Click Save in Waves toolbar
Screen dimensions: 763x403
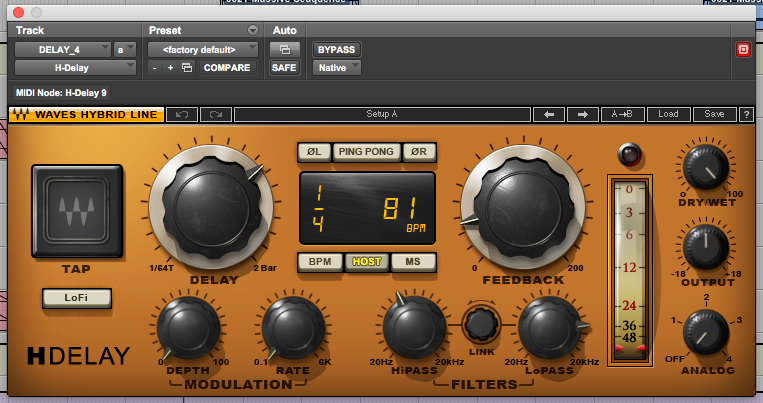[714, 115]
